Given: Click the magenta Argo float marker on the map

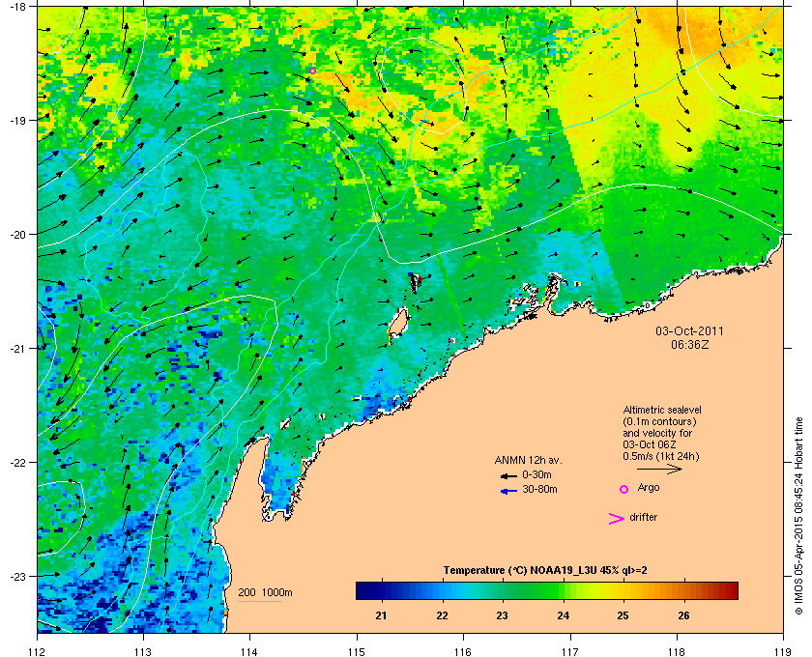Looking at the screenshot, I should (312, 71).
